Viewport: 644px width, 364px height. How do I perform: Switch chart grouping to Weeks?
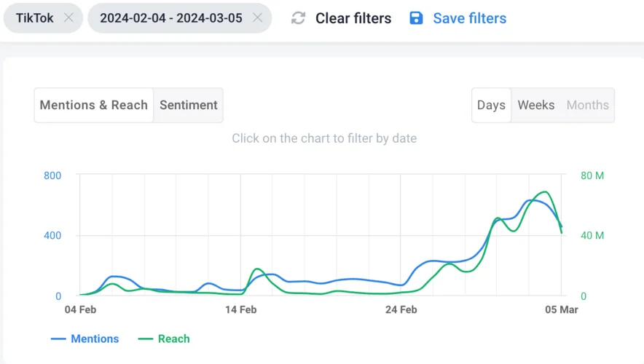click(x=536, y=105)
